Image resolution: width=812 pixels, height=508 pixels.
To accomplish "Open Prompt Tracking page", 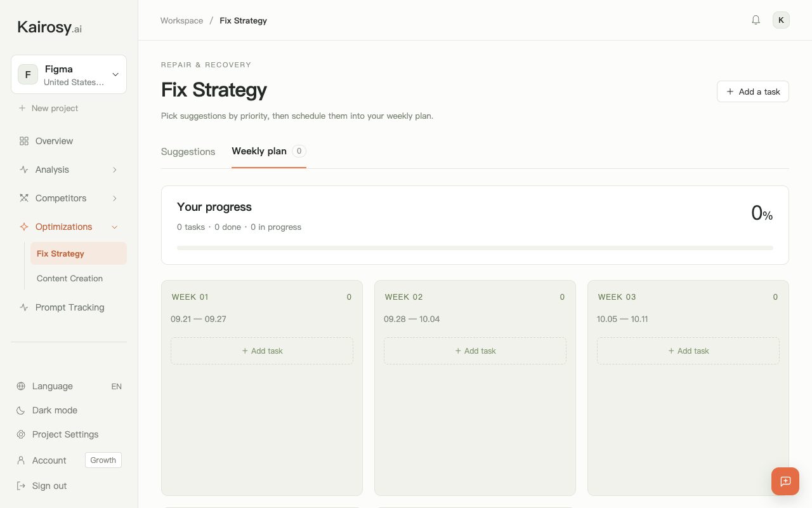I will (69, 307).
